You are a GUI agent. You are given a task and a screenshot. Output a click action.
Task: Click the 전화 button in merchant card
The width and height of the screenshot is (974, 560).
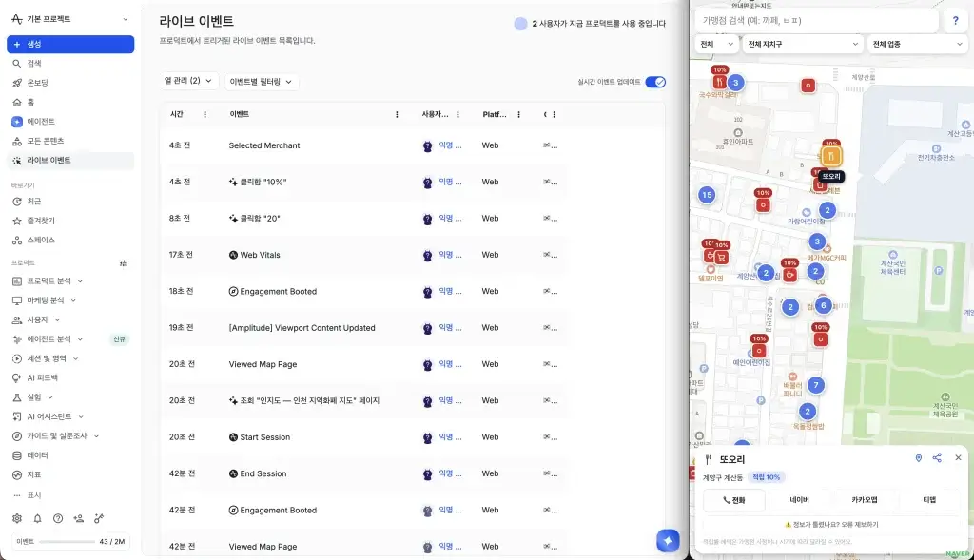click(733, 500)
